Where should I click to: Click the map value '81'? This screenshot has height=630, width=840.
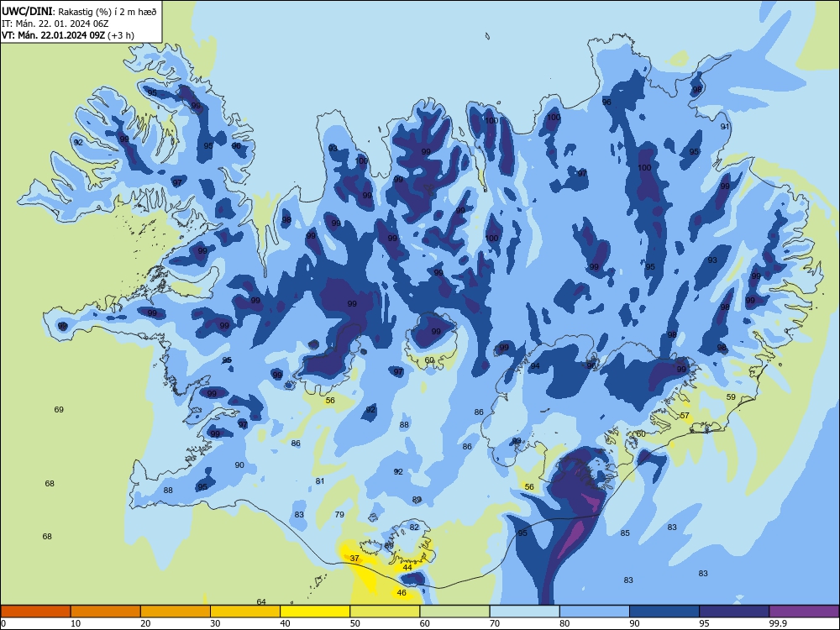point(320,481)
